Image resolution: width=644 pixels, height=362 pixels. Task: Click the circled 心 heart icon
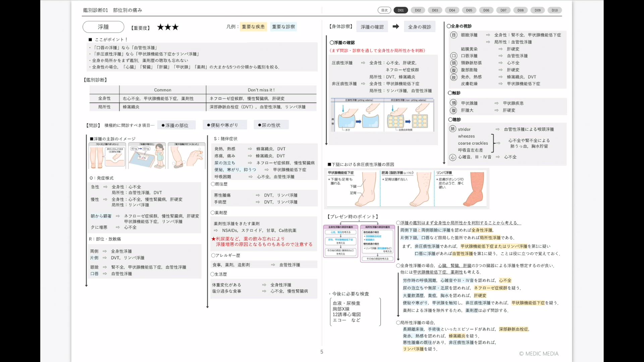(x=452, y=157)
